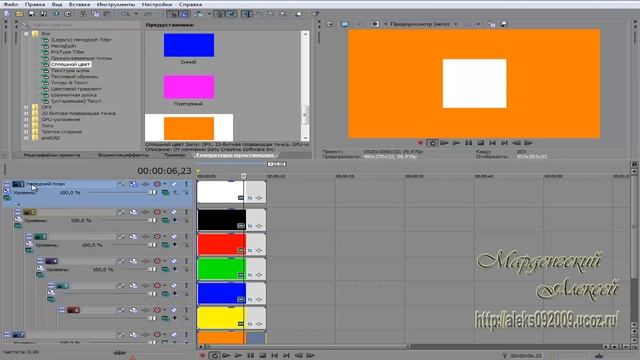Open the preview overlays dropdown arrow
640x360 pixels.
click(x=478, y=24)
